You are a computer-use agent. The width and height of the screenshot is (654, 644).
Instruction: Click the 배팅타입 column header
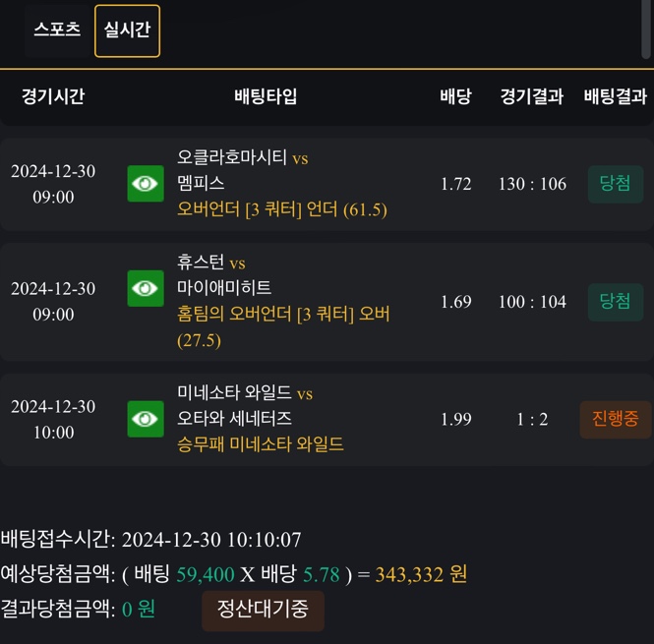point(266,96)
